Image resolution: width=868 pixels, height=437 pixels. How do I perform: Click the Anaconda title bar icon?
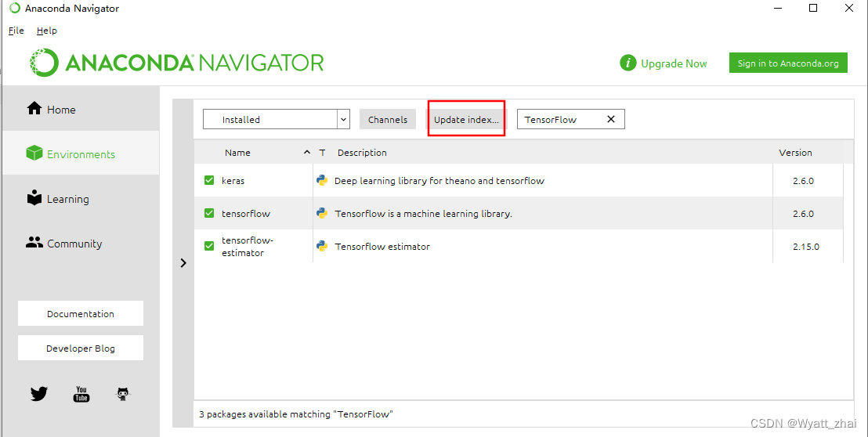tap(14, 9)
